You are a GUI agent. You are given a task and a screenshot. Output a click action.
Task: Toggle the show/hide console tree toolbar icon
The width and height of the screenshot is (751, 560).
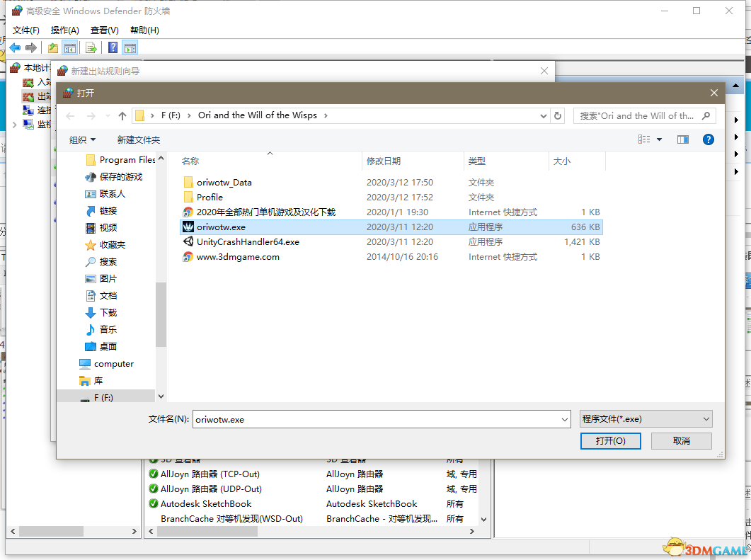[70, 47]
